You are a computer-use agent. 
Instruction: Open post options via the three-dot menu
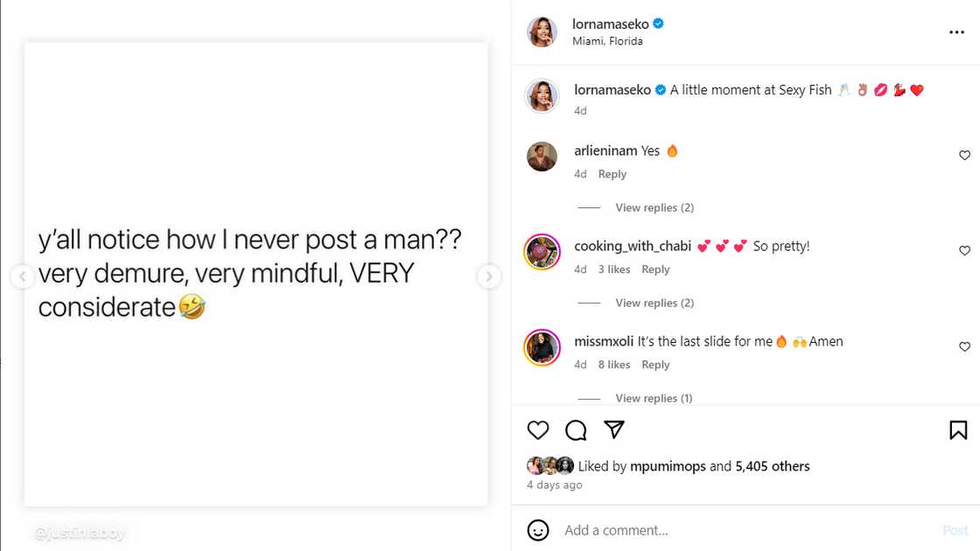pyautogui.click(x=958, y=31)
